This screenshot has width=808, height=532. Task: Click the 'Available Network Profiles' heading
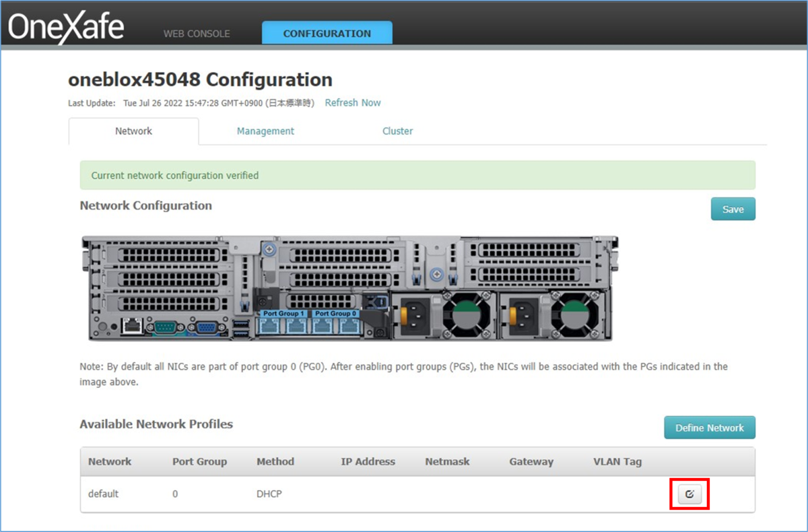[x=156, y=424]
